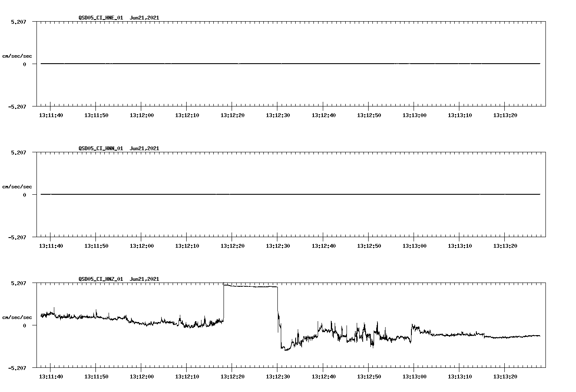Click the 13:12:30 label under the HNE plot
The height and width of the screenshot is (392, 576).
[278, 115]
